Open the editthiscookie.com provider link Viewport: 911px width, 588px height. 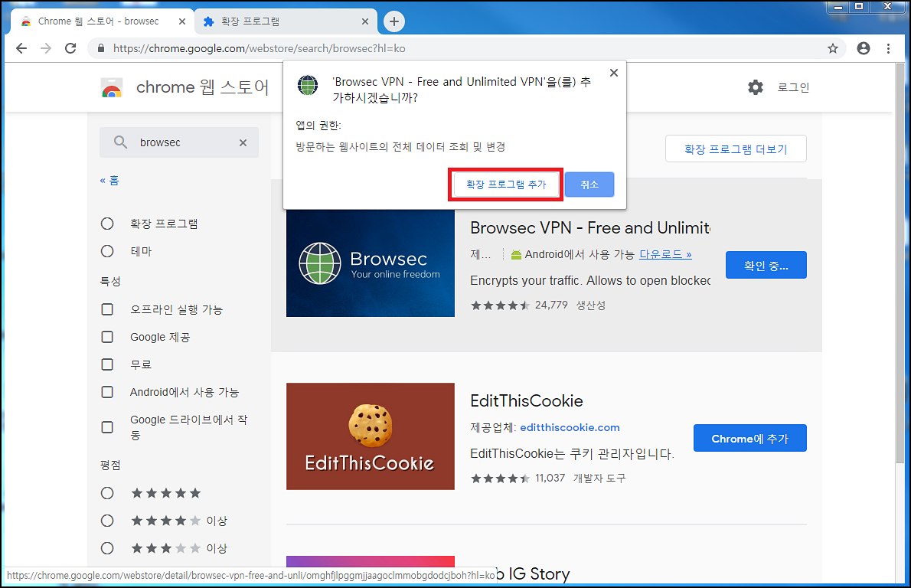570,428
